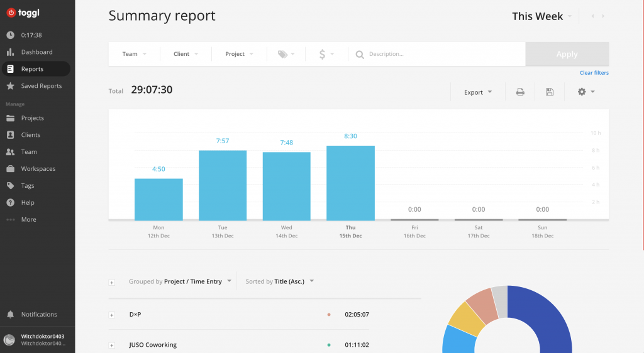Click the More ellipsis icon
The width and height of the screenshot is (644, 353).
(x=10, y=220)
